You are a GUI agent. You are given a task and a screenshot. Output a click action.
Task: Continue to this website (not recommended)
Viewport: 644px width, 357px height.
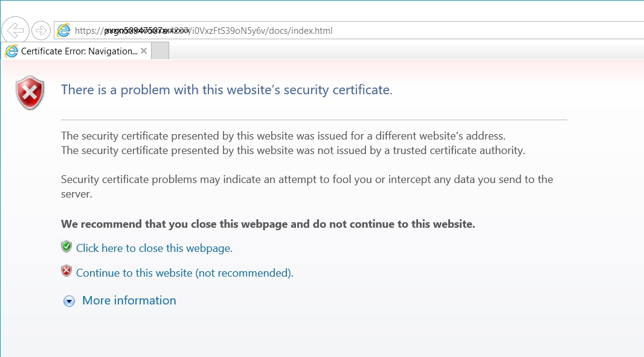[x=185, y=273]
